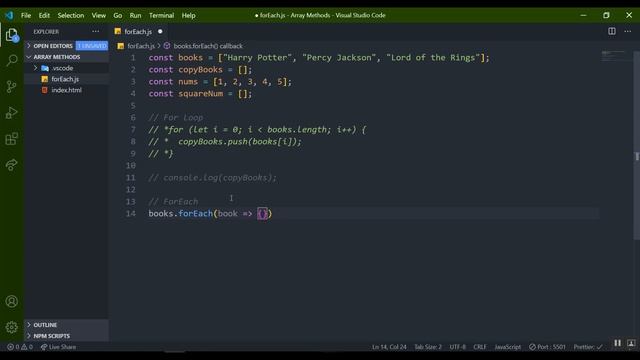The height and width of the screenshot is (360, 640).
Task: Click the VS Code logo icon
Action: (x=9, y=16)
